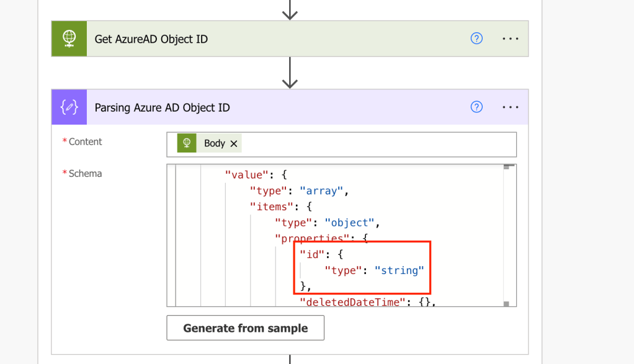This screenshot has height=364, width=634.
Task: Open ellipsis menu for Parsing Azure AD Object ID
Action: coord(510,107)
